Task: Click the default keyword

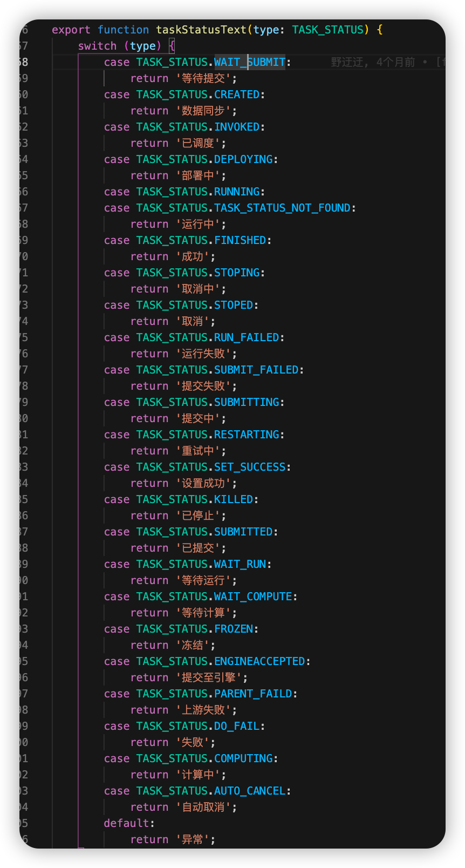Action: point(127,823)
